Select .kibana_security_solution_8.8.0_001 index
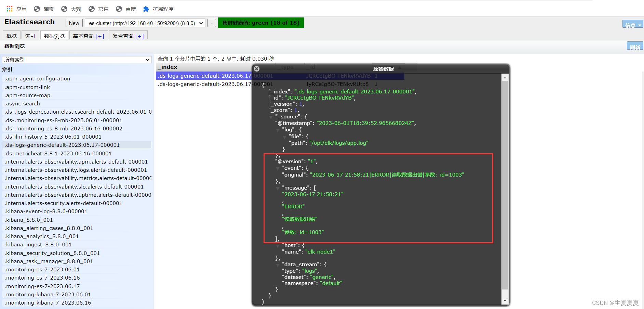 click(77, 253)
